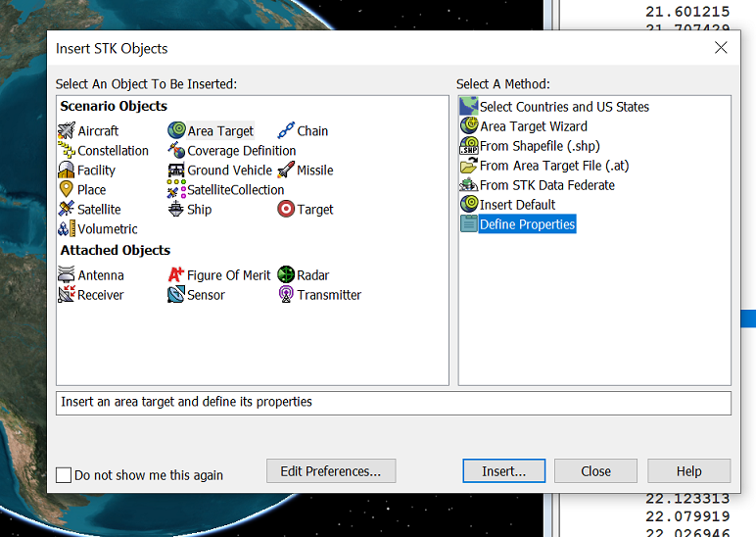This screenshot has height=537, width=756.
Task: Enable 'Do not show me this again' checkbox
Action: click(64, 475)
